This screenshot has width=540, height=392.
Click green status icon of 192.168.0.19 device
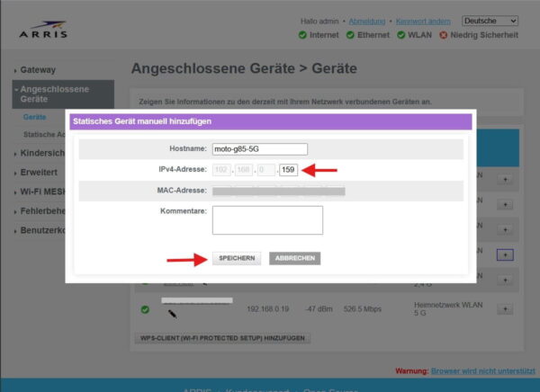pos(145,309)
